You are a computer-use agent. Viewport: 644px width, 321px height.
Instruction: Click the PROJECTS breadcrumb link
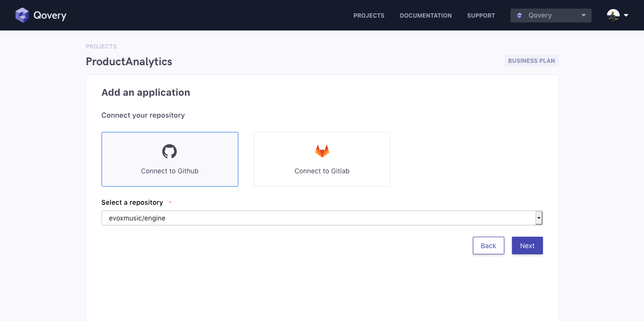click(x=101, y=47)
